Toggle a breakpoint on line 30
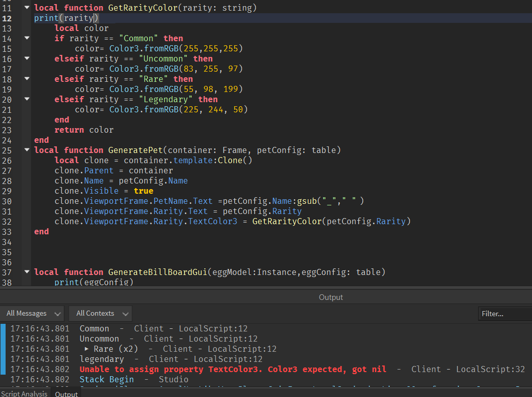This screenshot has height=397, width=532. point(6,201)
